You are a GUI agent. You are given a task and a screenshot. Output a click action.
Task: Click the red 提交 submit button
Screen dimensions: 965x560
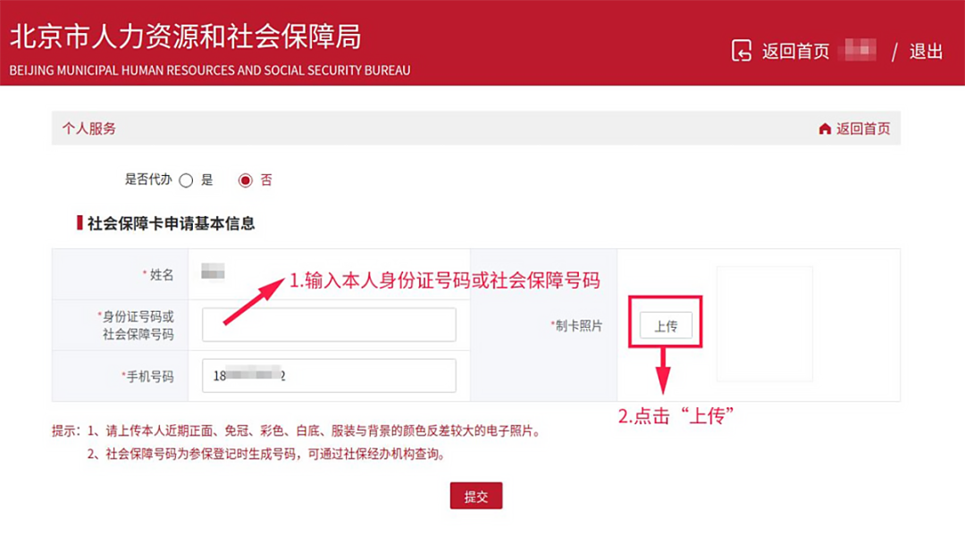(475, 496)
